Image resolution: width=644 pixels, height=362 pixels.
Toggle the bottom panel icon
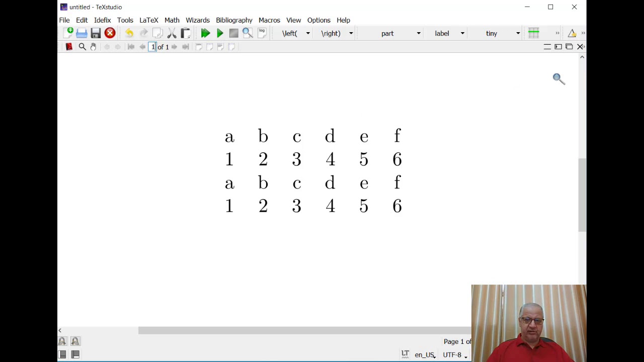click(75, 354)
